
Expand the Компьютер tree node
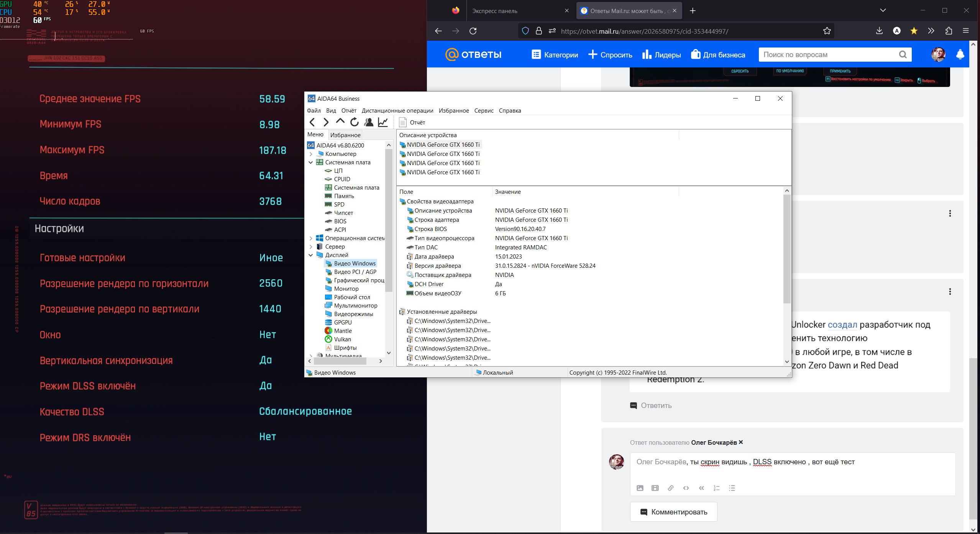tap(310, 154)
